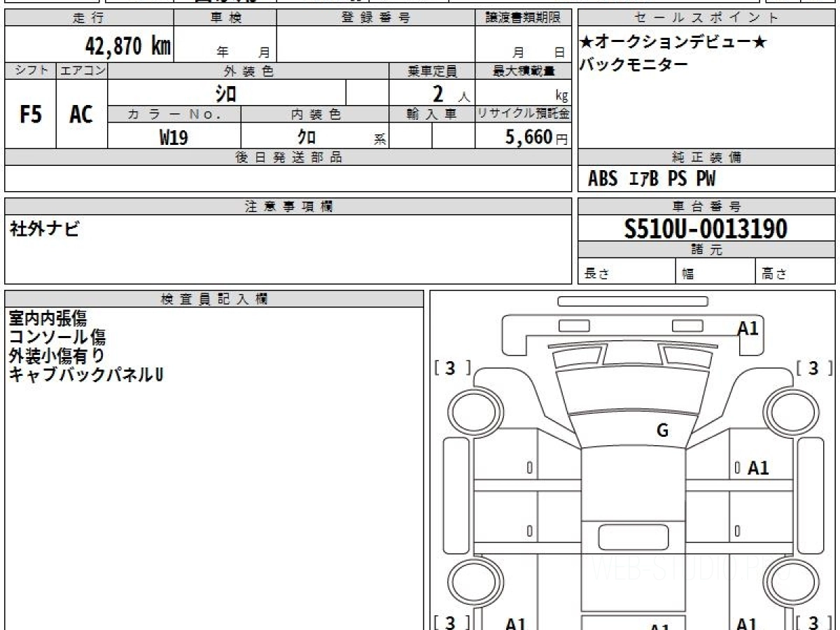
Task: Click the 後日発送部品 header
Action: pyautogui.click(x=288, y=157)
